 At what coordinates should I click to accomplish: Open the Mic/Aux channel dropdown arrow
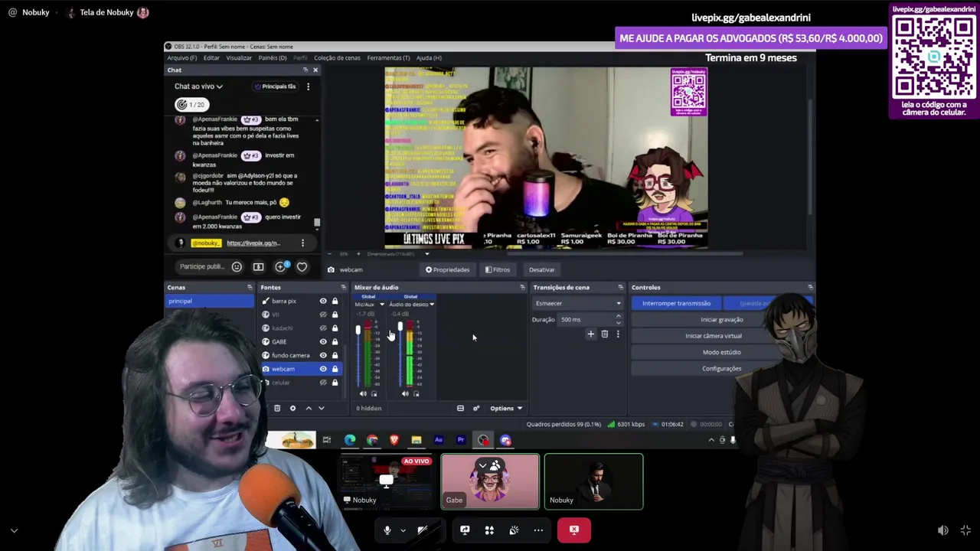point(381,305)
